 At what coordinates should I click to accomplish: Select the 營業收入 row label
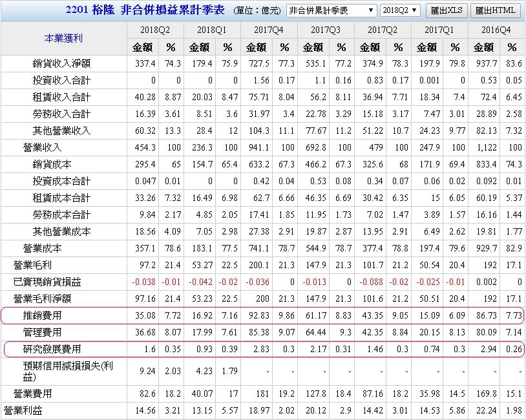[x=42, y=147]
